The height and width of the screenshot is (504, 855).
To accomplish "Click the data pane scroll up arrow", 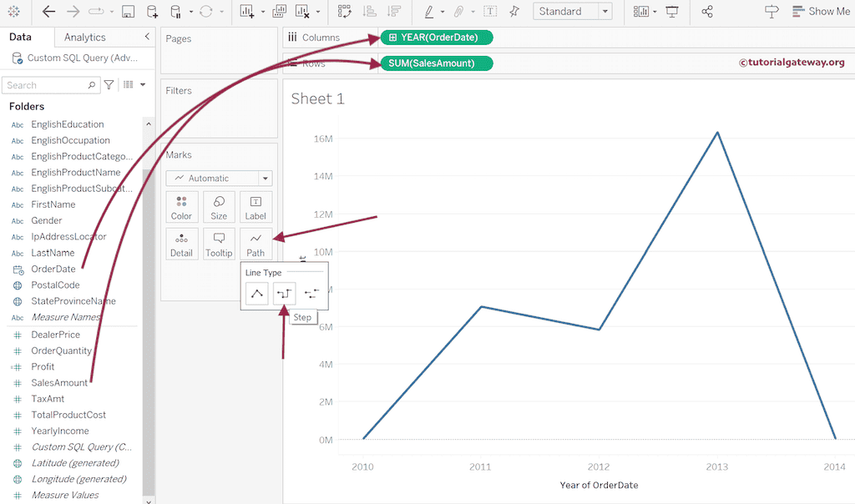I will tap(149, 123).
